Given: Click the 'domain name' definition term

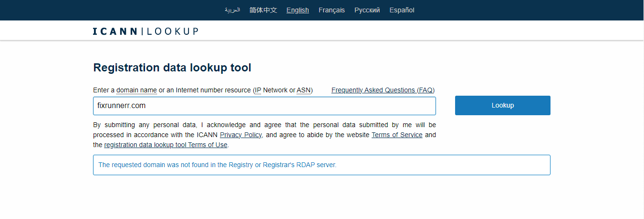Looking at the screenshot, I should [136, 90].
